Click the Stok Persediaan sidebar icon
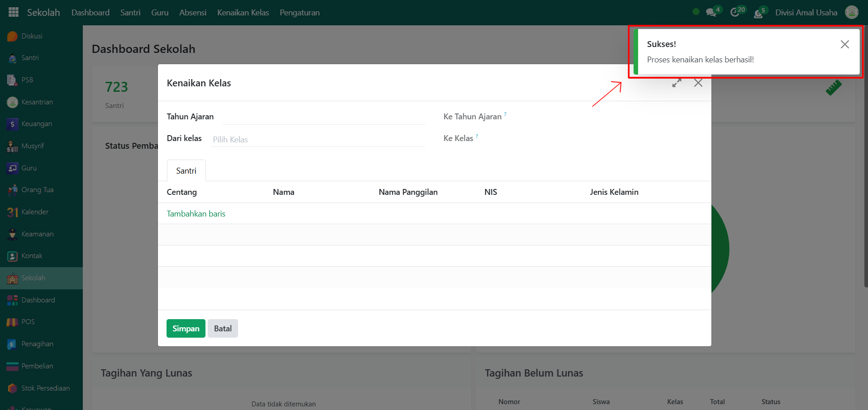868x410 pixels. click(12, 388)
